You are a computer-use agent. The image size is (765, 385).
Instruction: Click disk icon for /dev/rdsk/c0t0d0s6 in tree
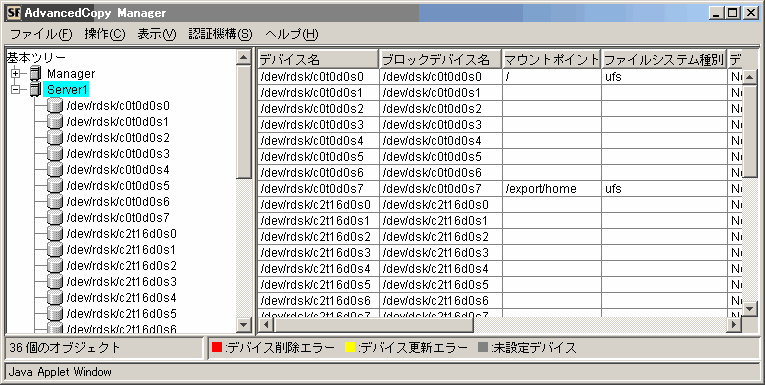point(55,203)
